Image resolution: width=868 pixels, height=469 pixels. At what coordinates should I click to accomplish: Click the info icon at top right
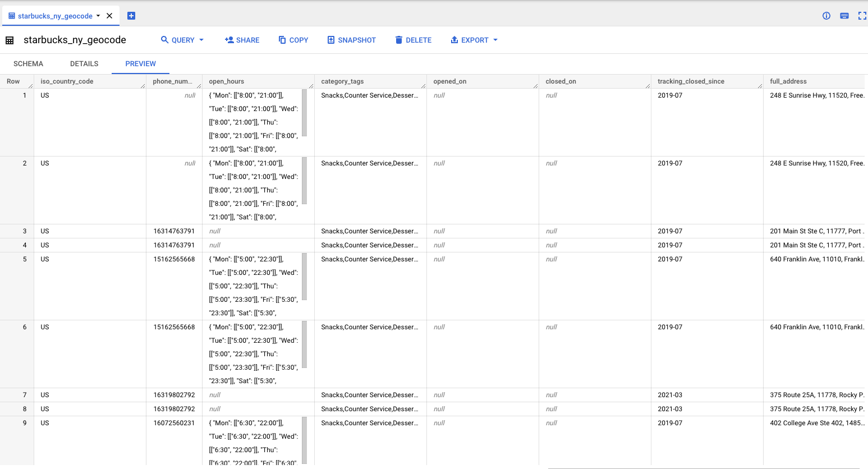[826, 16]
